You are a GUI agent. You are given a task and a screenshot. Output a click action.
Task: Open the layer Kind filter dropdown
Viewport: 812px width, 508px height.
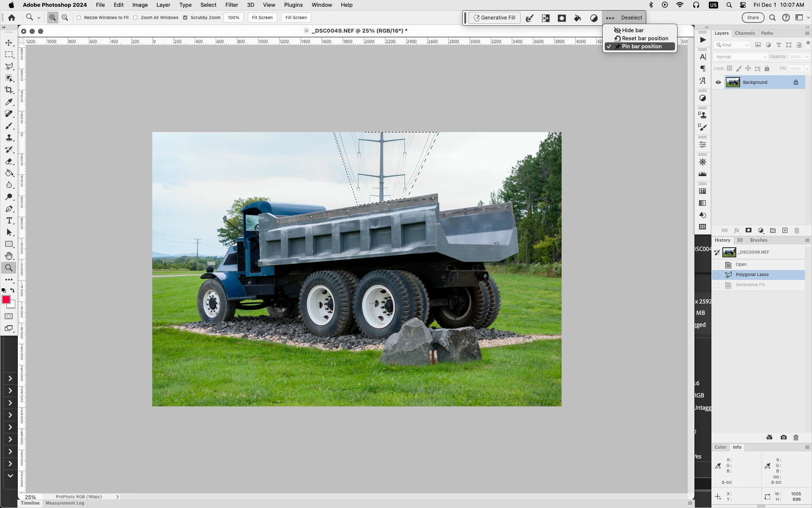(x=732, y=45)
